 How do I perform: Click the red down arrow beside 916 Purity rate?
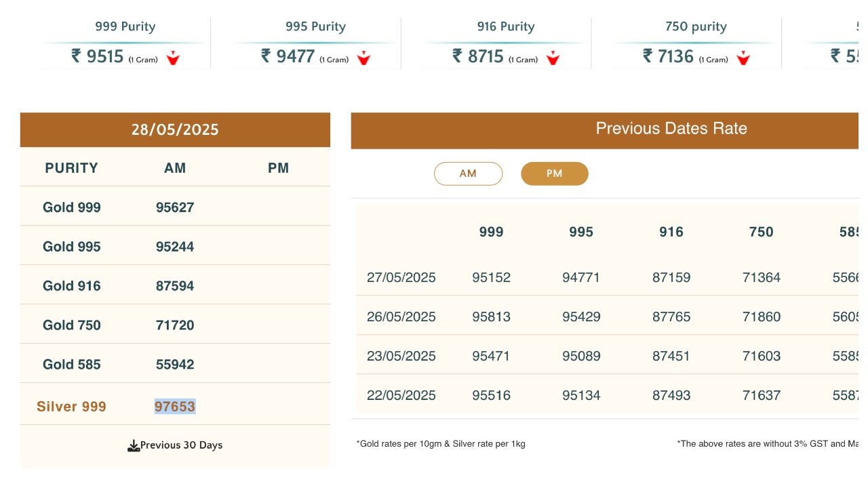click(553, 58)
